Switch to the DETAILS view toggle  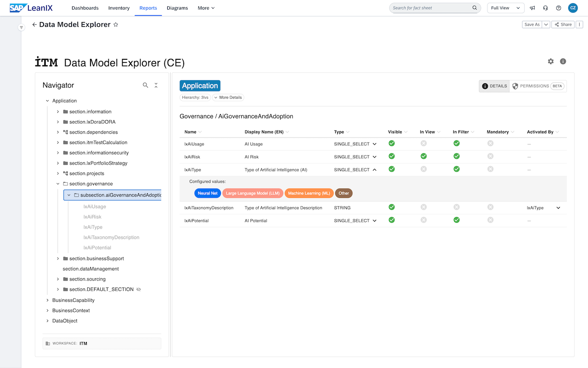tap(494, 86)
